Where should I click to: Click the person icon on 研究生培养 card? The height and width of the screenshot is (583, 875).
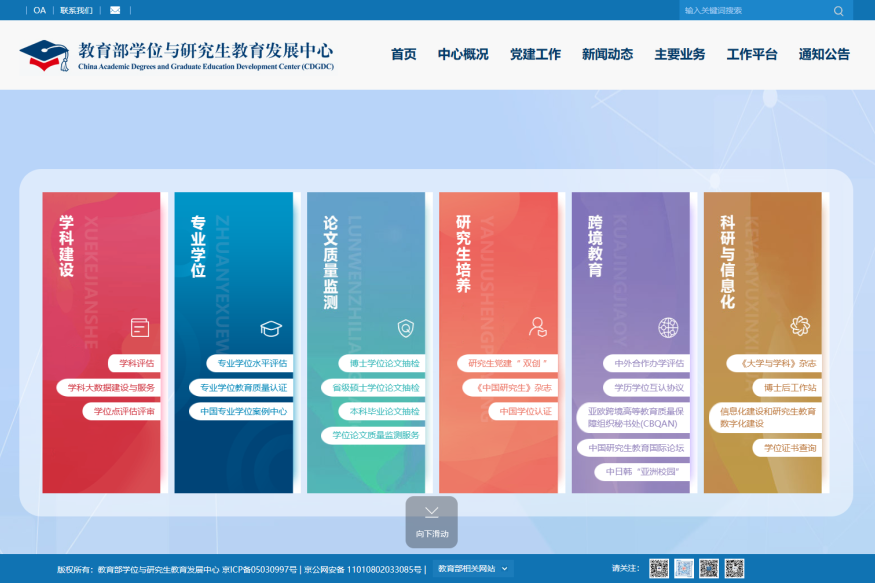(x=538, y=327)
